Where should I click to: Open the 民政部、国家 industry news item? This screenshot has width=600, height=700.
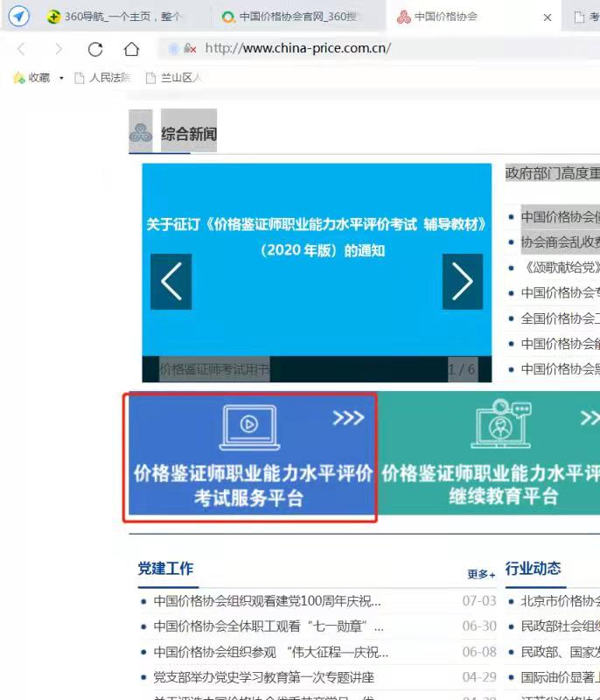(560, 652)
